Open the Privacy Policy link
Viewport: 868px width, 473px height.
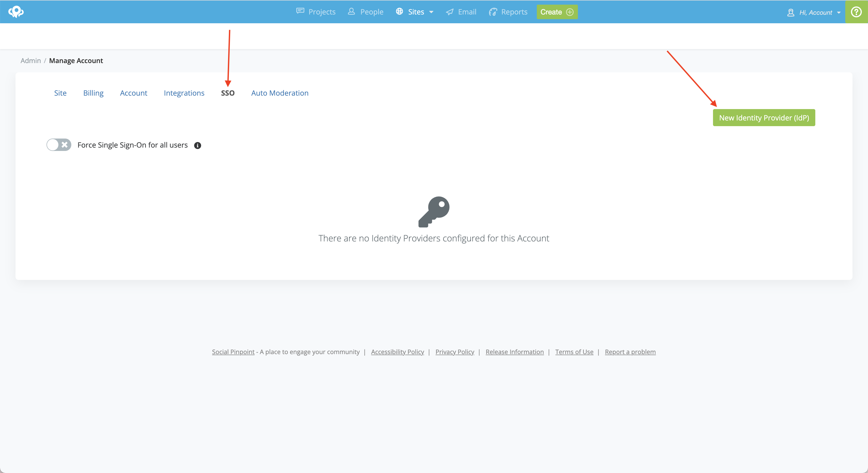point(455,352)
